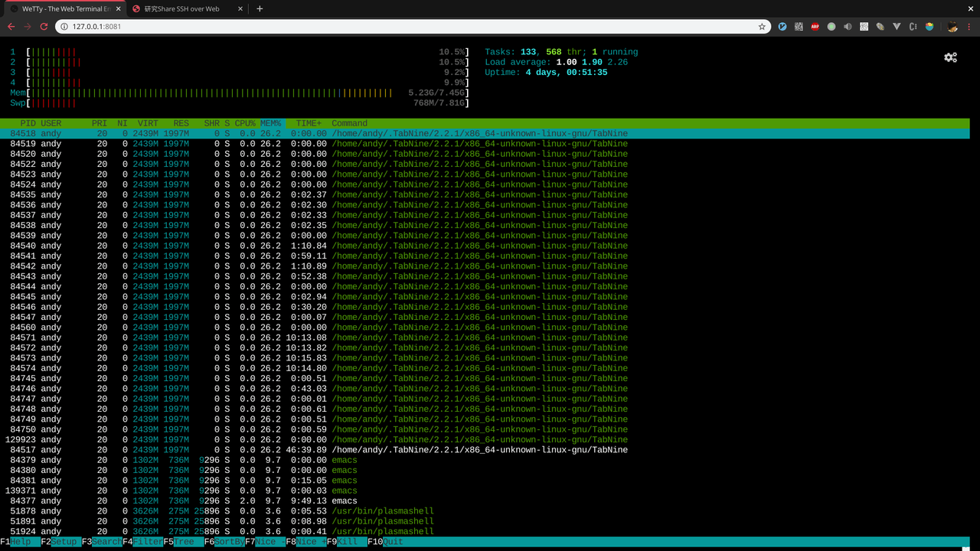
Task: Click F8 Nice plus in htop footer
Action: (x=306, y=542)
